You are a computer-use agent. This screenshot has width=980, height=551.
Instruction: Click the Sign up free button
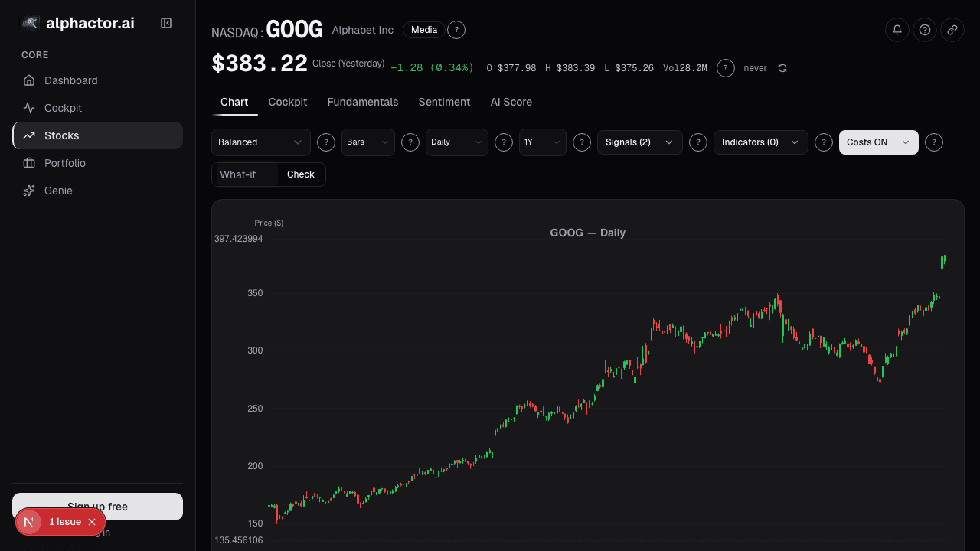98,507
